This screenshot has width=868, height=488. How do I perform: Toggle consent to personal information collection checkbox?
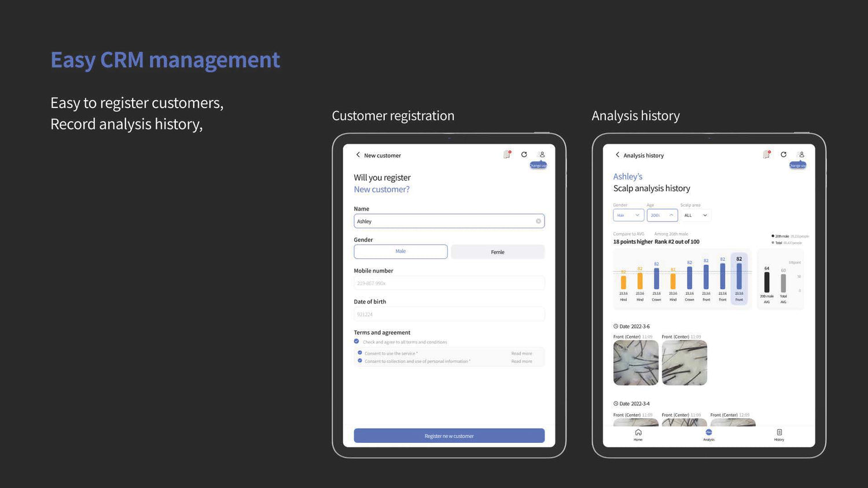(360, 361)
